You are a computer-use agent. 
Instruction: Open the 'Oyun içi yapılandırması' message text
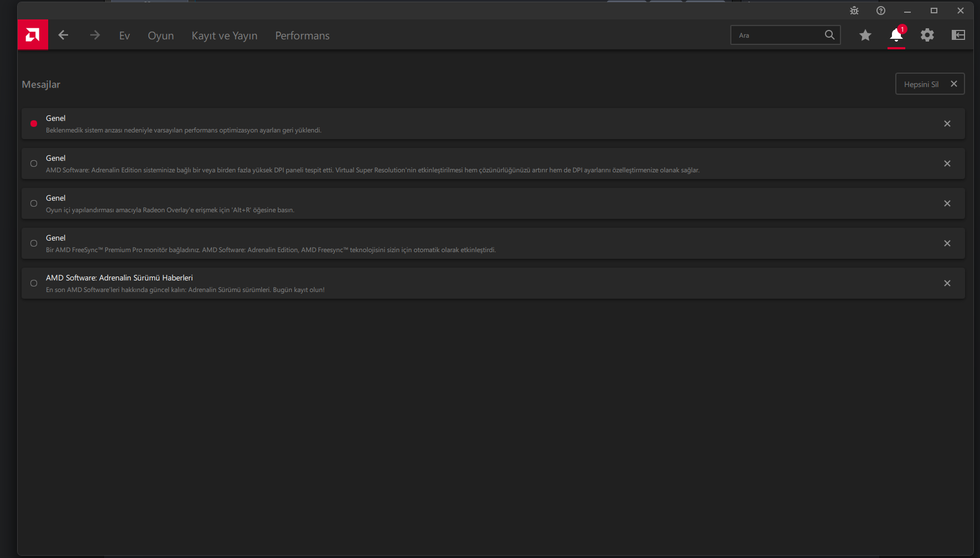click(170, 210)
